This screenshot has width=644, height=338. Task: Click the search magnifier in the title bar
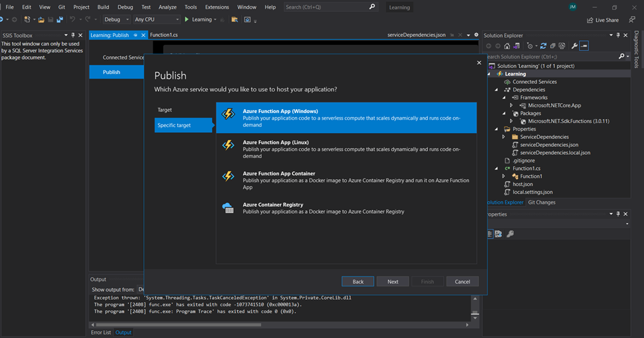(x=372, y=7)
